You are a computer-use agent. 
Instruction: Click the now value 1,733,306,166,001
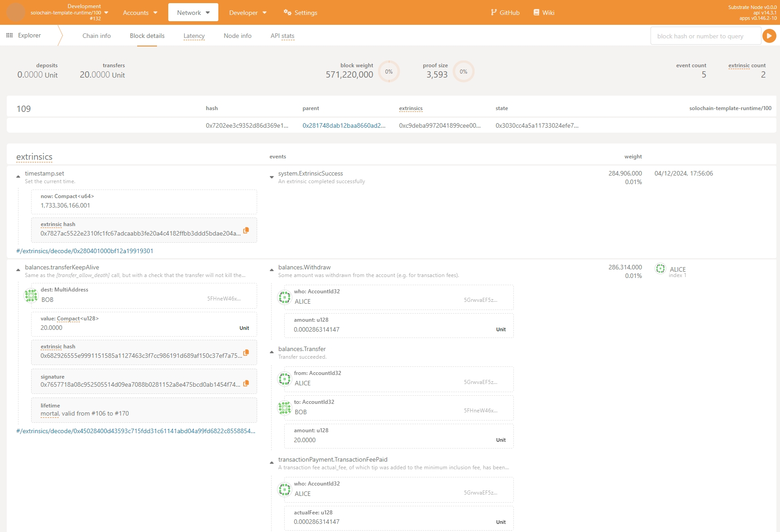pyautogui.click(x=65, y=205)
